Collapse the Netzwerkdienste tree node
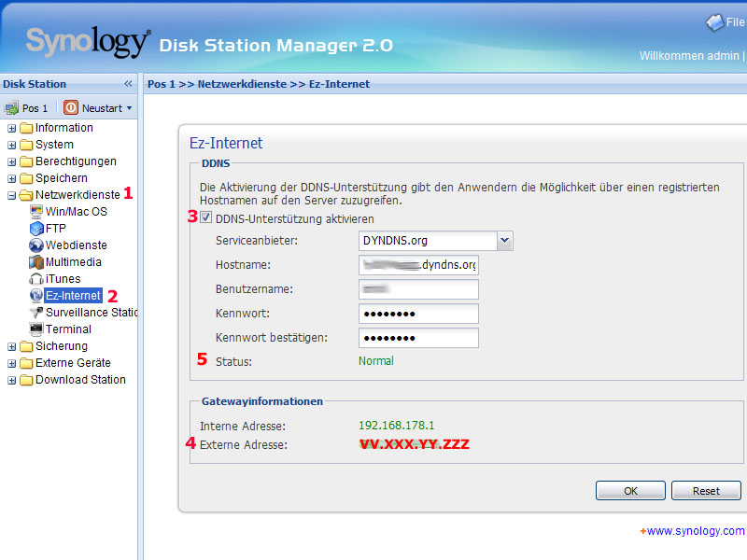The height and width of the screenshot is (560, 747). [x=11, y=195]
